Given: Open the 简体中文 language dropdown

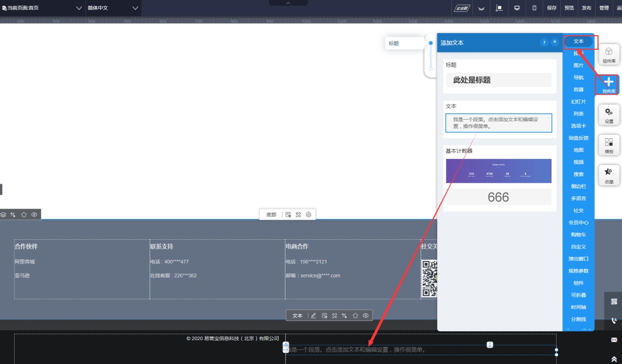Looking at the screenshot, I should (114, 8).
